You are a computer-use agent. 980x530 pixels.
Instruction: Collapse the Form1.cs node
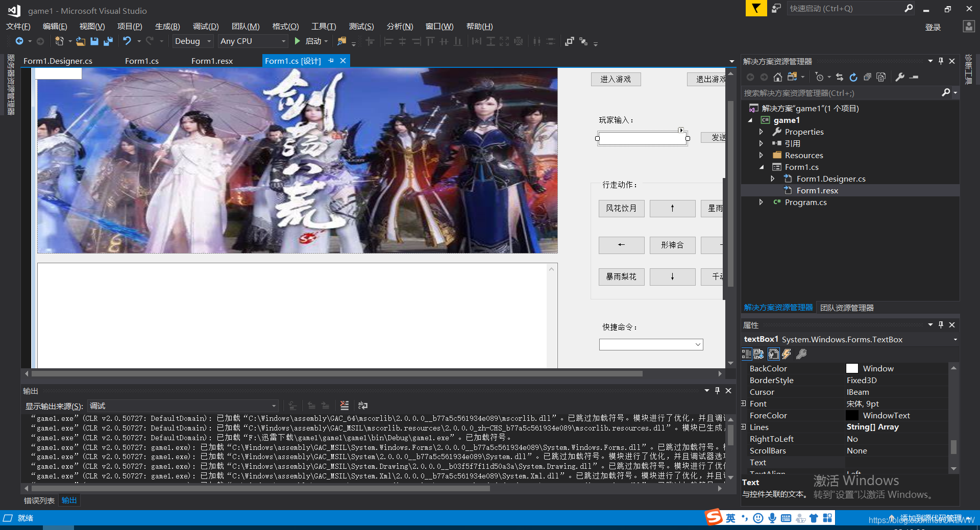click(761, 167)
